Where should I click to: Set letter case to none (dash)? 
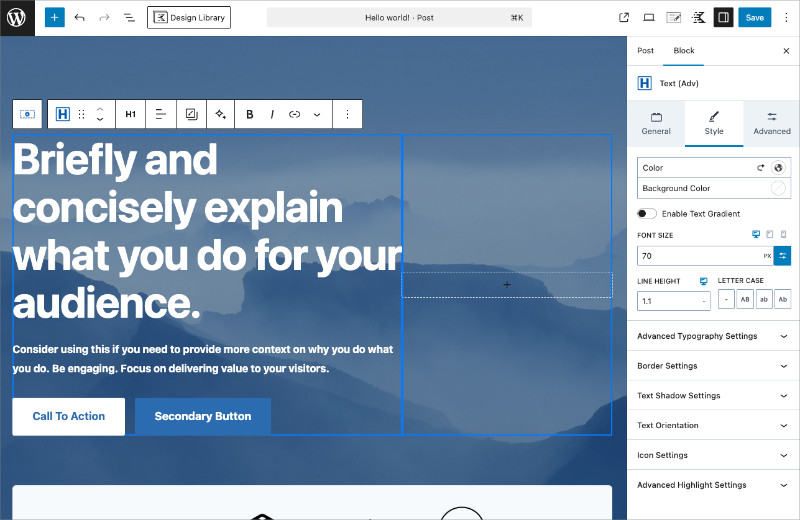[726, 299]
